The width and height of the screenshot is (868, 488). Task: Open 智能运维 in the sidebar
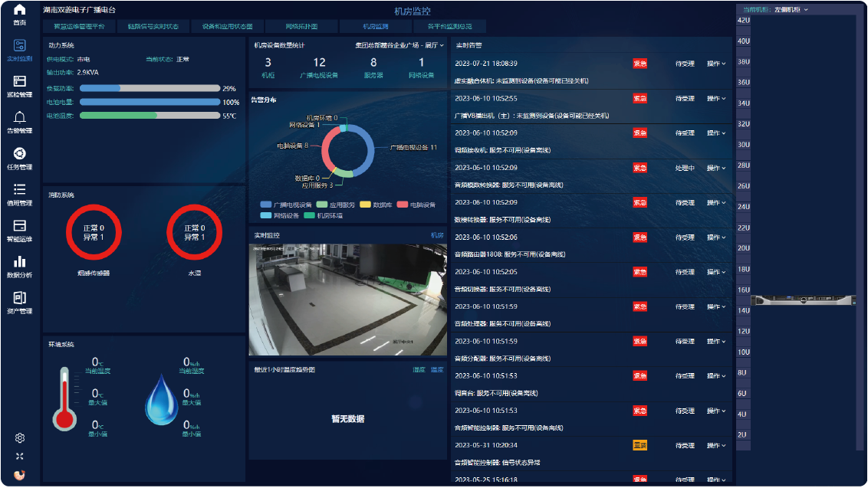[19, 230]
